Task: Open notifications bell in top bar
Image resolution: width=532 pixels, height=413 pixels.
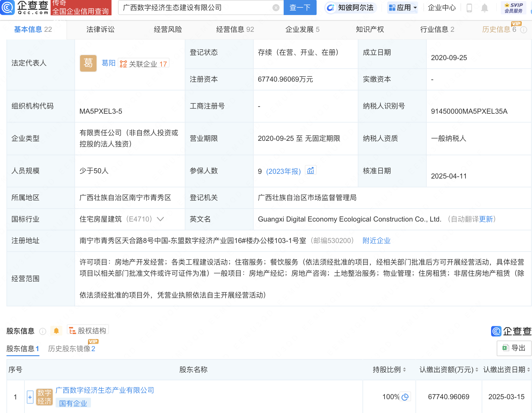Action: [x=484, y=8]
